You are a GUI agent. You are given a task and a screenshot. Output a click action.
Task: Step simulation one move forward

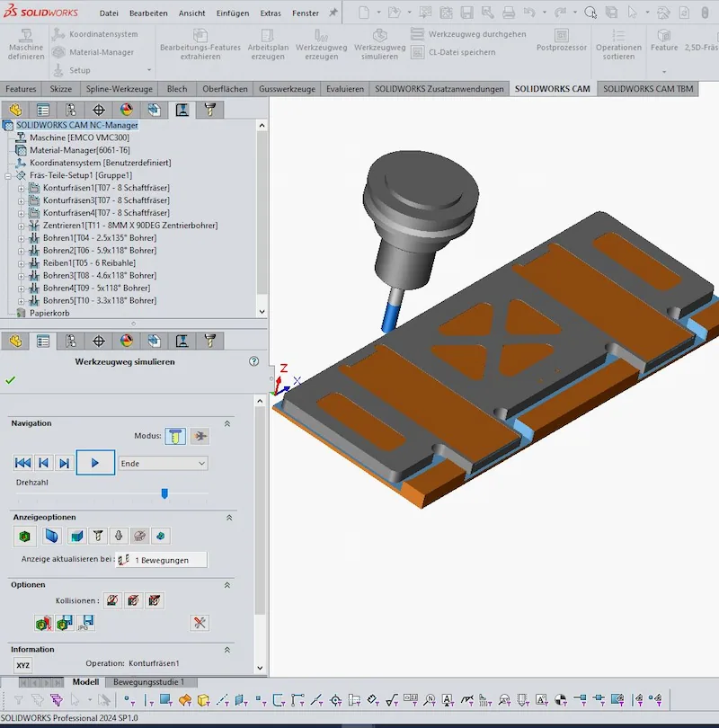pyautogui.click(x=64, y=463)
